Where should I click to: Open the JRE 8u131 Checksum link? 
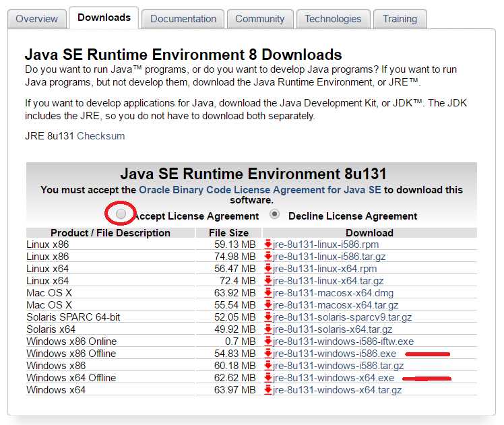pos(101,136)
